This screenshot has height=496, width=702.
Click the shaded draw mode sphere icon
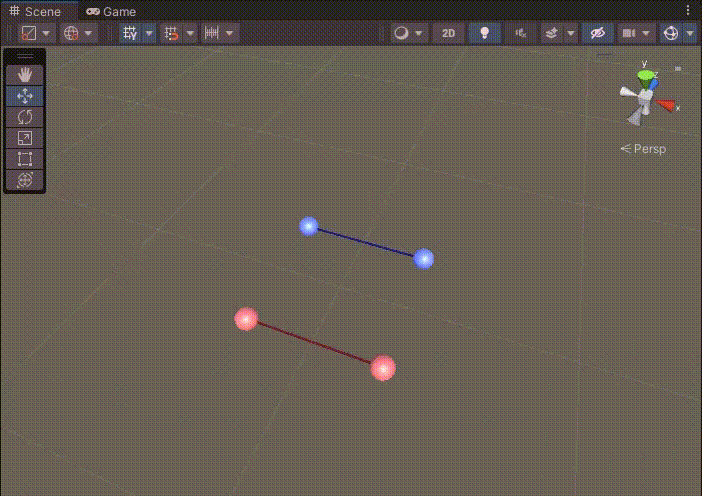(402, 33)
